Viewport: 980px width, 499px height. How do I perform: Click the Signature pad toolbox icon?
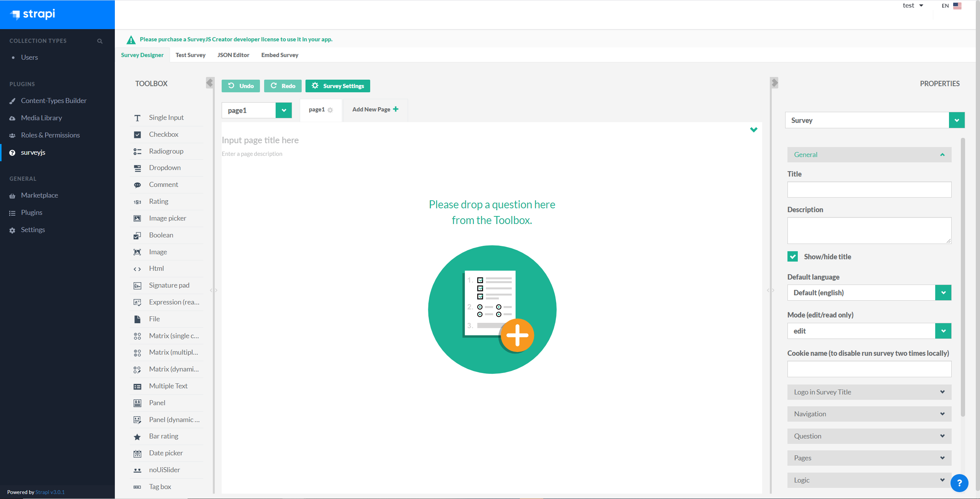pos(137,286)
